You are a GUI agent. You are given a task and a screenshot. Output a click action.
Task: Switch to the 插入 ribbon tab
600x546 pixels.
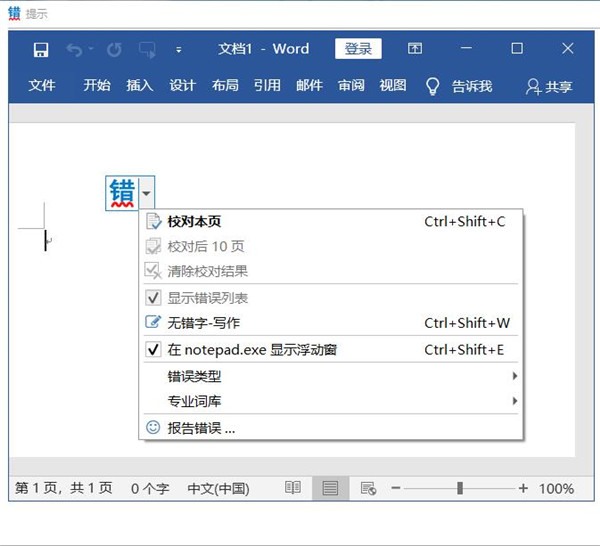click(140, 85)
